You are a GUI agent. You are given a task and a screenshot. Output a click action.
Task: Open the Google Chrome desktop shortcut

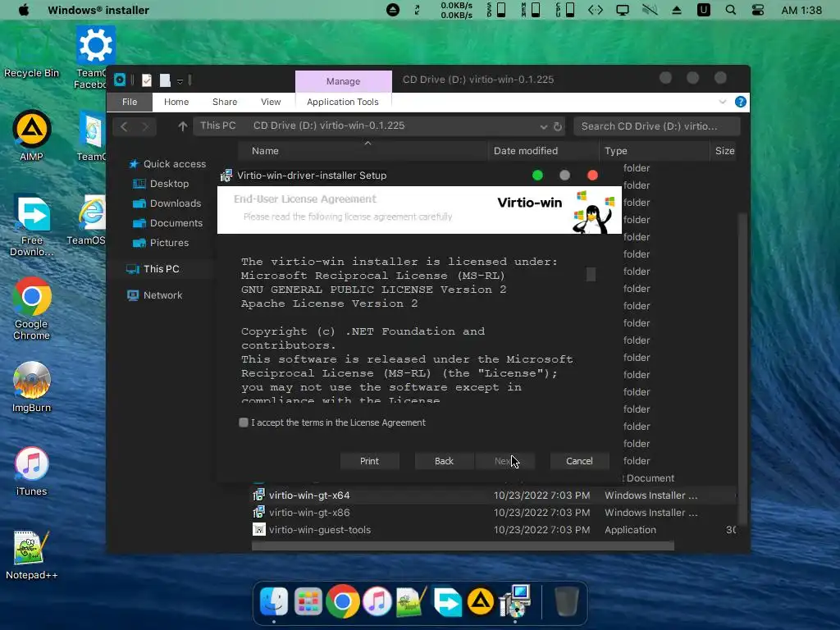[x=32, y=308]
